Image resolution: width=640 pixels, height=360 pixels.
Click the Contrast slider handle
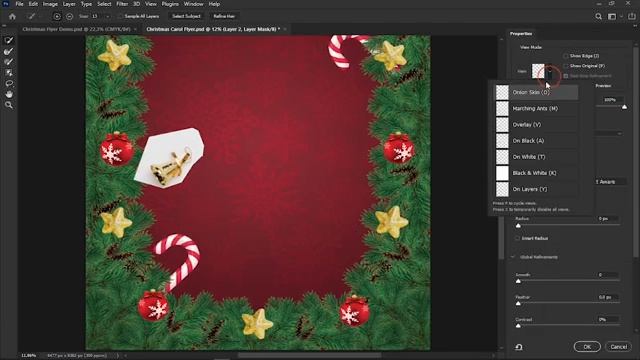coord(518,326)
